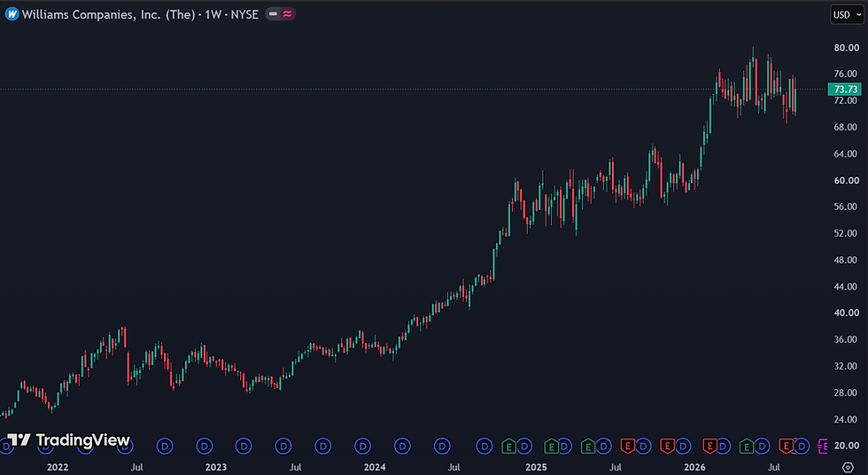Click the gray market status pill icon
868x475 pixels.
(273, 14)
